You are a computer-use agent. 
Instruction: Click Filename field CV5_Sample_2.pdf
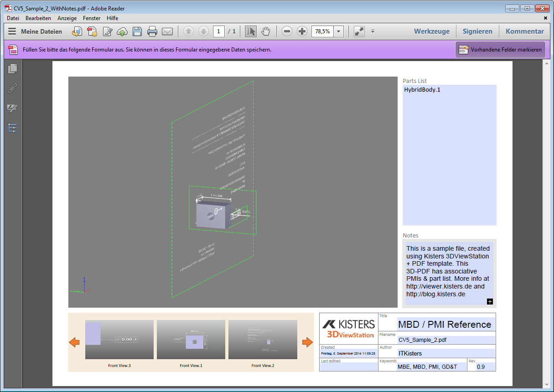pos(446,340)
